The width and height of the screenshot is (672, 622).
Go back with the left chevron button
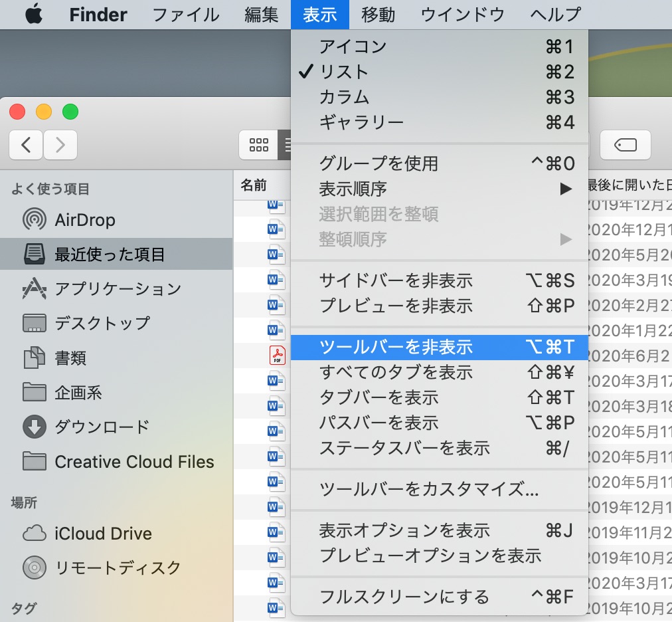pyautogui.click(x=26, y=145)
